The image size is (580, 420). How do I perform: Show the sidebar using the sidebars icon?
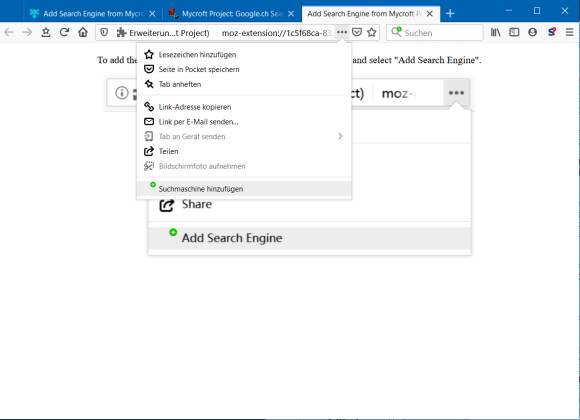tap(514, 33)
